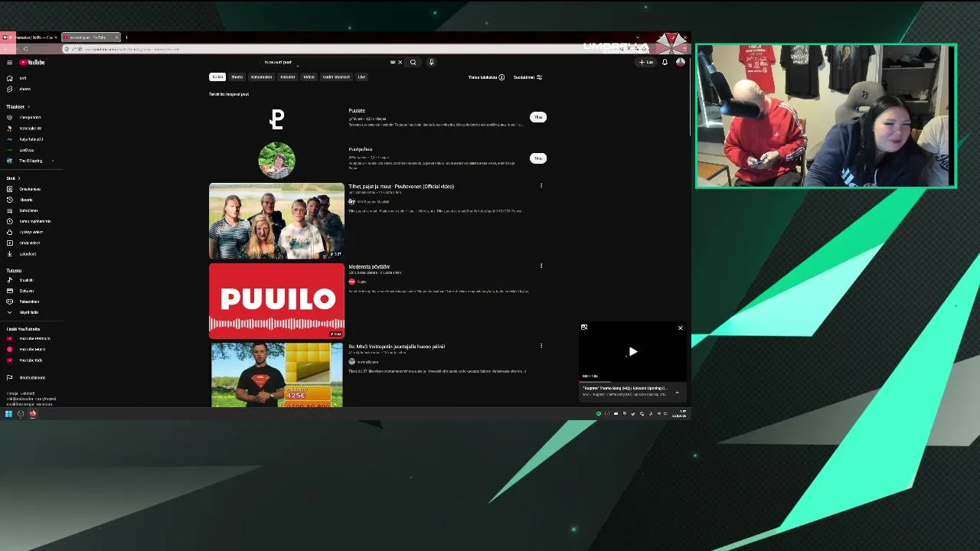Select the Live filter chip
980x551 pixels.
click(361, 77)
